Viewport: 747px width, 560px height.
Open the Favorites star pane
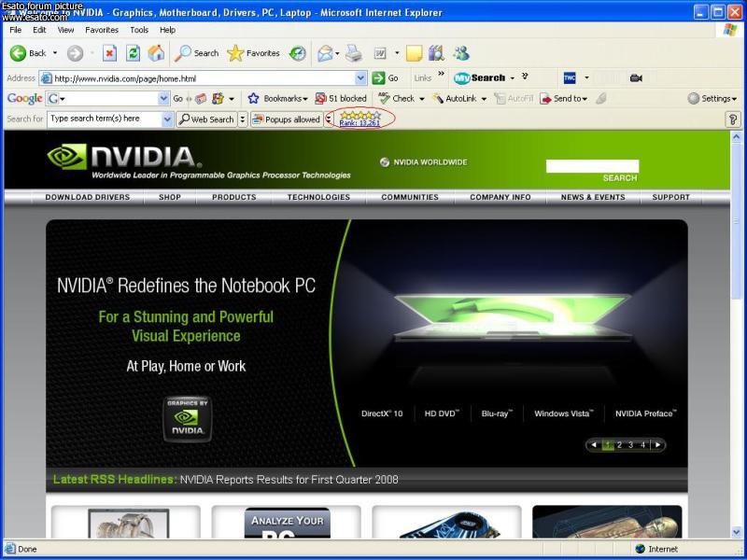coord(253,53)
